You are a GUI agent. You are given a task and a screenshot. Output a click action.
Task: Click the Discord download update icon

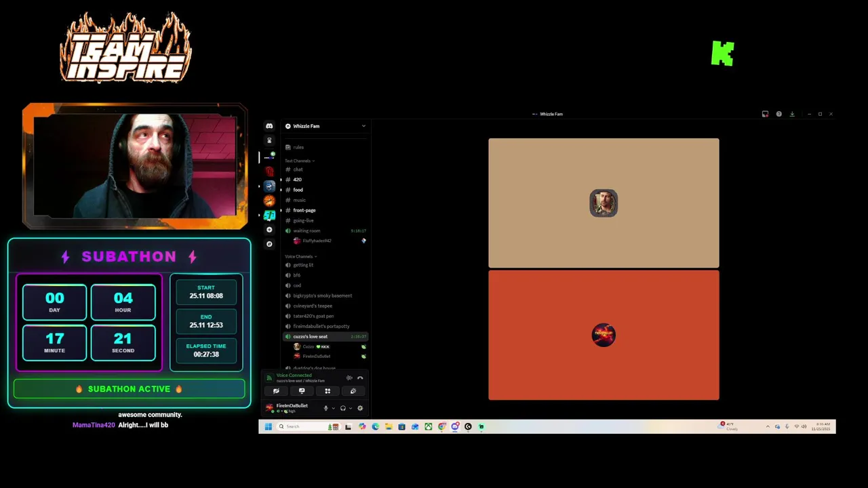click(x=792, y=114)
